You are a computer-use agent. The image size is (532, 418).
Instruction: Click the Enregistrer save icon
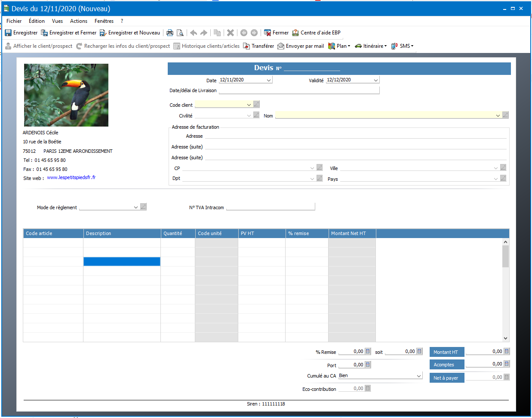[8, 33]
